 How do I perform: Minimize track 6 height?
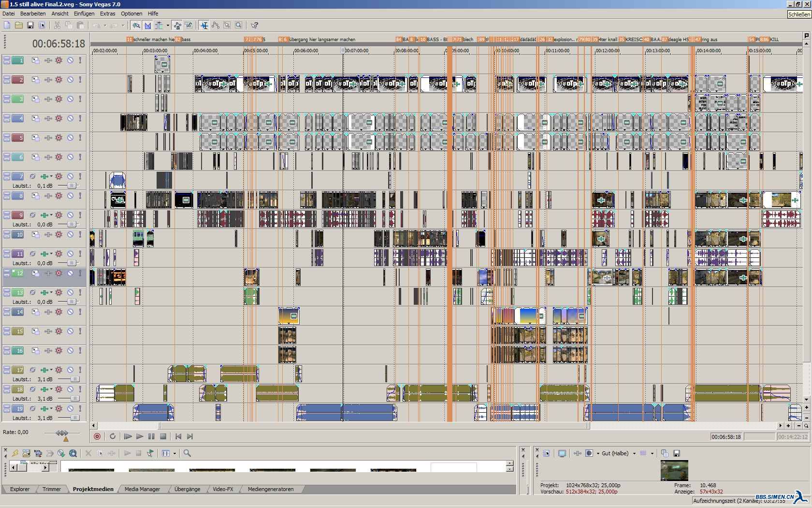6,155
